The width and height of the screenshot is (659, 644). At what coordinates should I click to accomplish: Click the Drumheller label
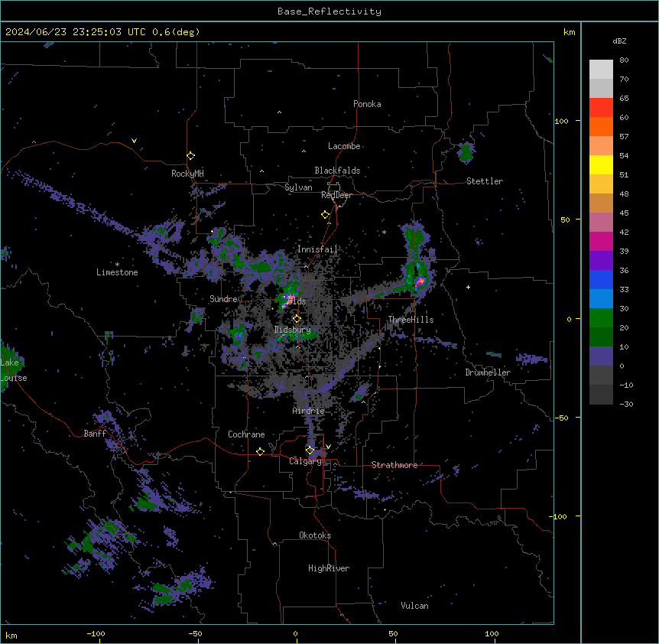point(488,372)
